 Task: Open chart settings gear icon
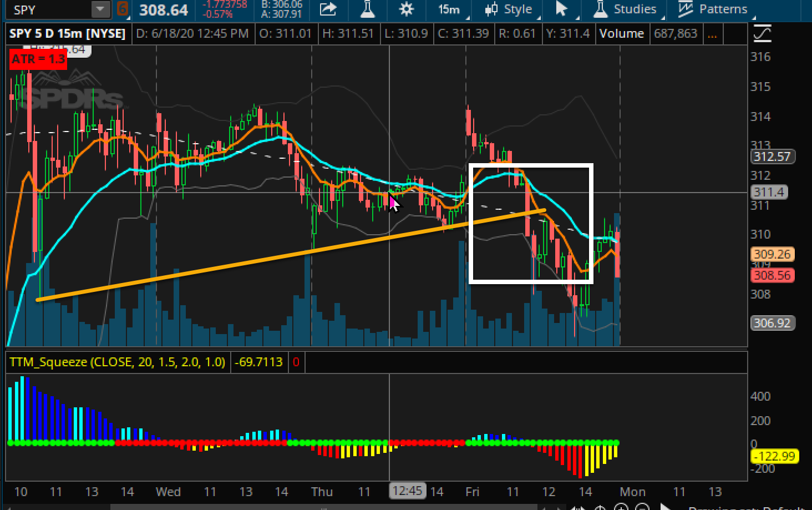pyautogui.click(x=407, y=9)
